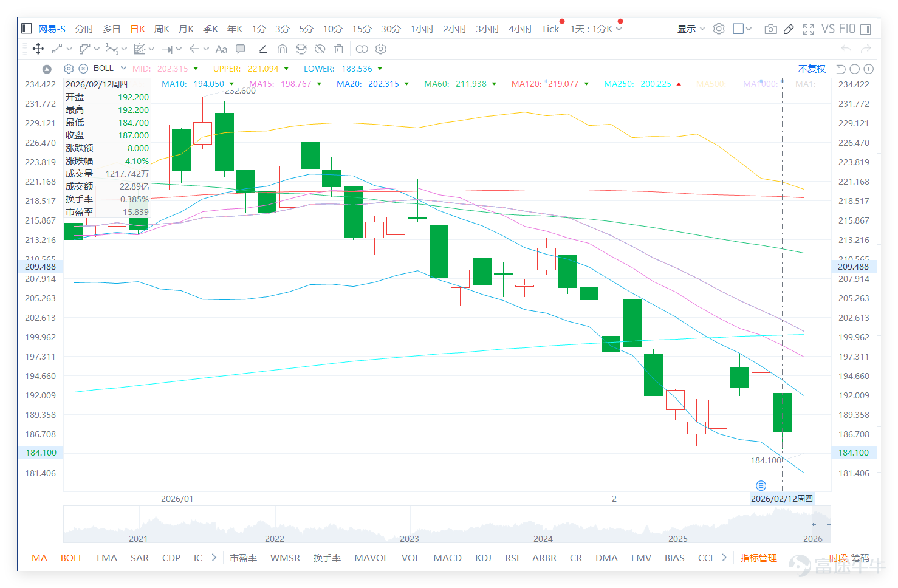
Task: Select the Aa text annotation tool
Action: click(221, 49)
